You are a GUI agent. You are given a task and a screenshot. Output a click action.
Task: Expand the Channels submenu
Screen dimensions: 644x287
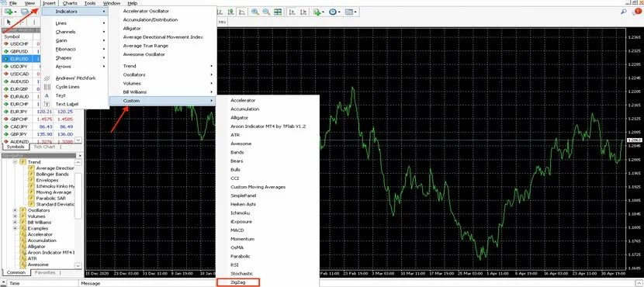pyautogui.click(x=75, y=32)
